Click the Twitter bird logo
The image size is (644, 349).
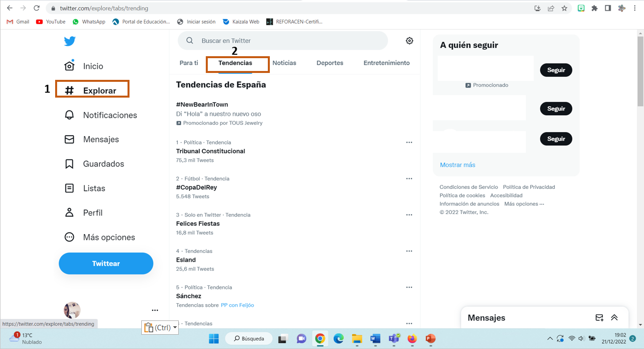(x=69, y=41)
